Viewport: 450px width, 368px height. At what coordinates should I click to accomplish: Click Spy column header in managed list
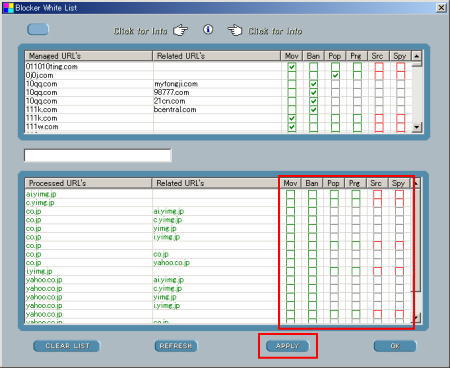(x=400, y=56)
